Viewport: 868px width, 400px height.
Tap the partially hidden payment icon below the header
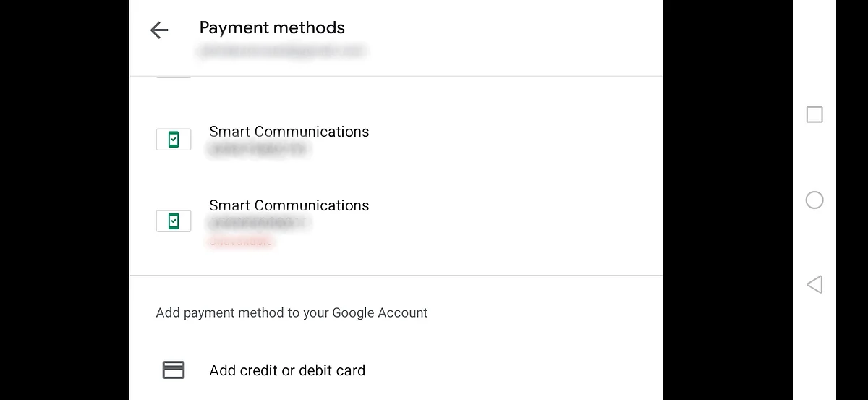click(x=174, y=75)
